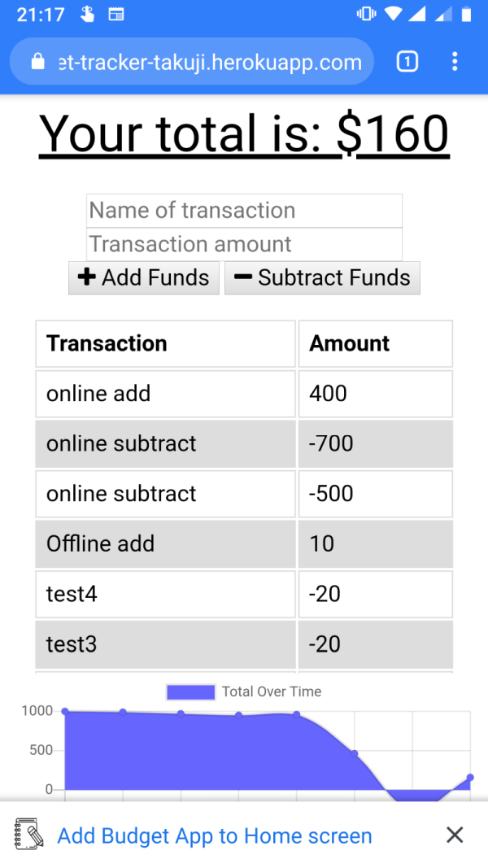
Task: Focus the Transaction amount field
Action: [244, 244]
